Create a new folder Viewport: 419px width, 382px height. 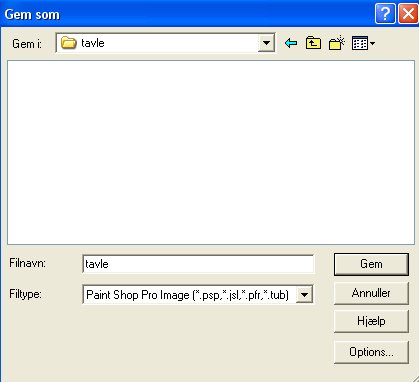pos(337,43)
